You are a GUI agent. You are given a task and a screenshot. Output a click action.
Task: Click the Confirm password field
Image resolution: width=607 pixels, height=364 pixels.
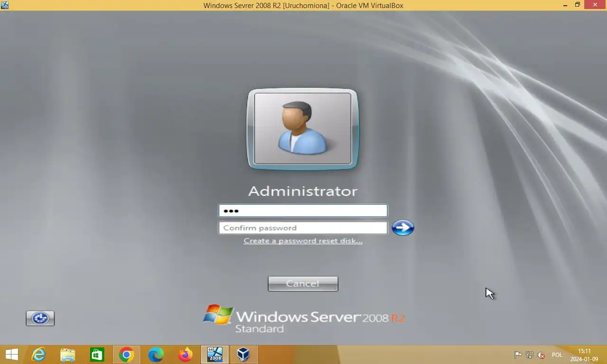tap(303, 228)
